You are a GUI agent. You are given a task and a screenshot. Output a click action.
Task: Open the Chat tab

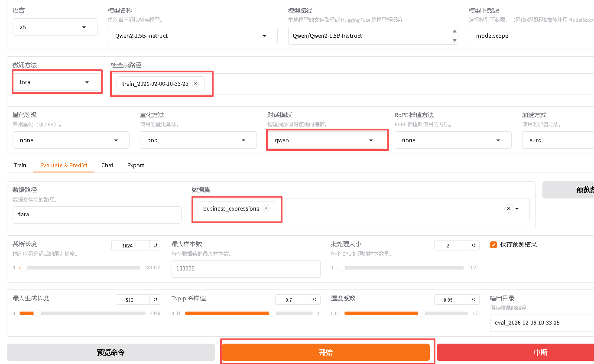[107, 165]
